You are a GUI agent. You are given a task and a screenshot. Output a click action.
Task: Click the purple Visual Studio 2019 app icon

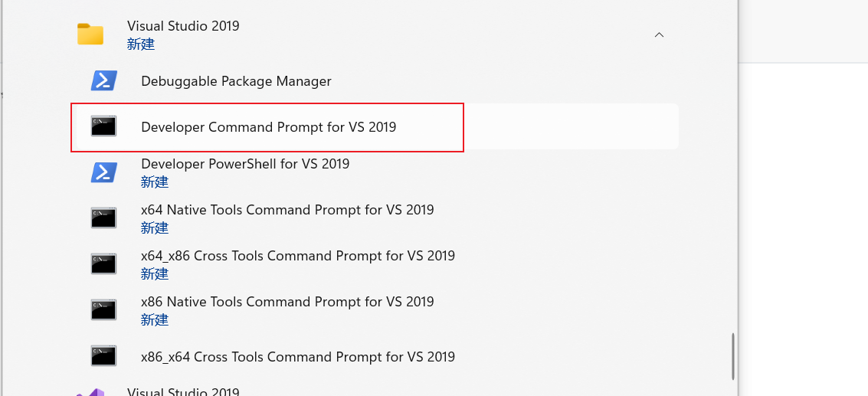pos(90,392)
